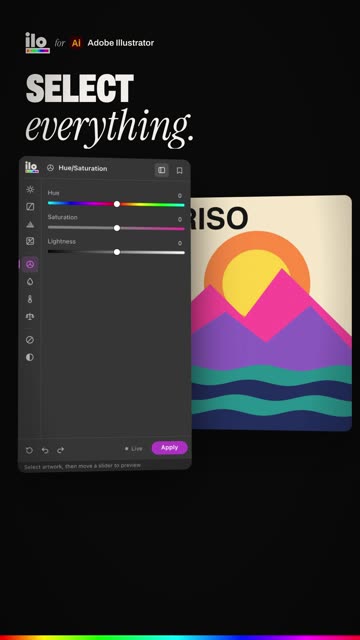Click the Saturation value field showing 0
Viewport: 360px width, 640px height.
point(180,220)
